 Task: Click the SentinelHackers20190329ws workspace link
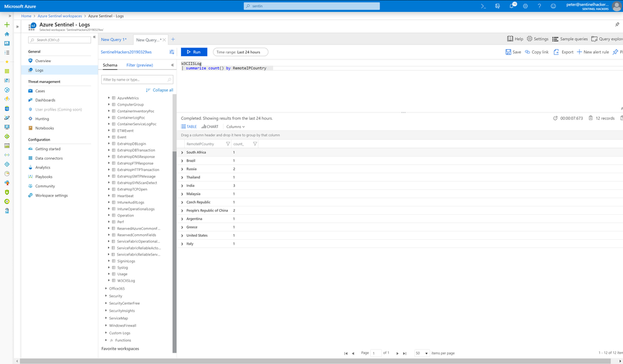pyautogui.click(x=126, y=52)
